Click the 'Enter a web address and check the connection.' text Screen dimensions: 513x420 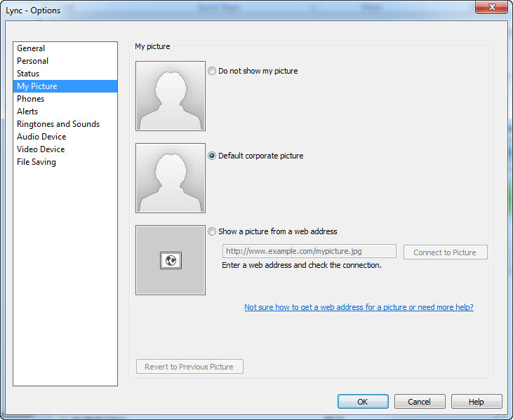pyautogui.click(x=302, y=266)
